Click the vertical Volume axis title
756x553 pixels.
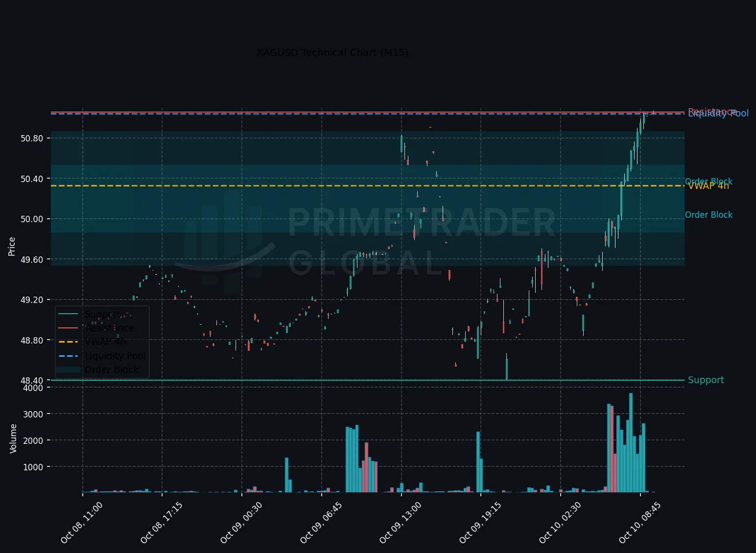coord(13,438)
